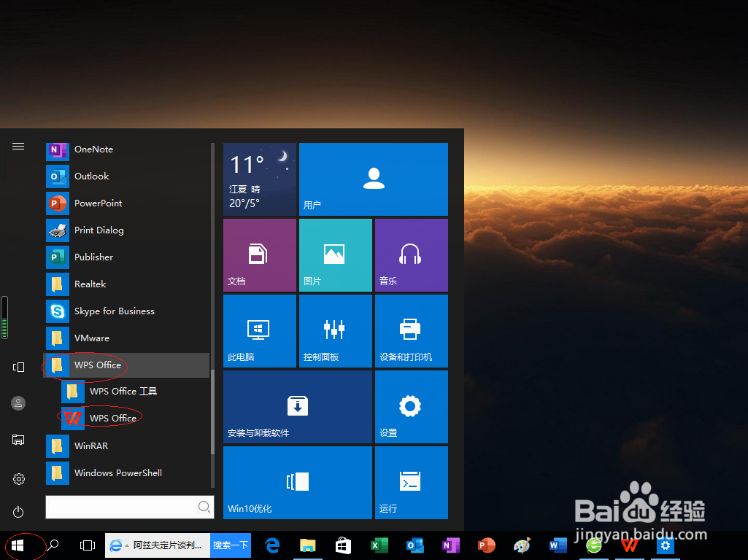Screen dimensions: 748x560
Task: Expand the Realtek folder
Action: 128,284
